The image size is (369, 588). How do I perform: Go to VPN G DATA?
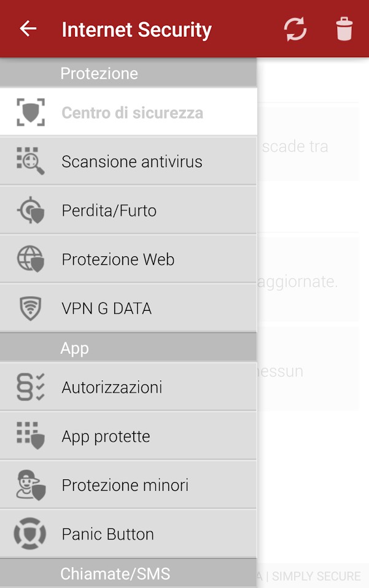128,308
